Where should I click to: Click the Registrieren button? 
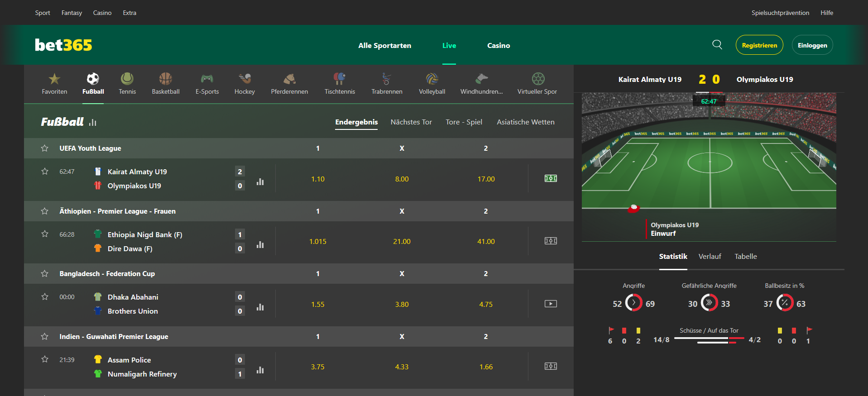click(x=759, y=45)
